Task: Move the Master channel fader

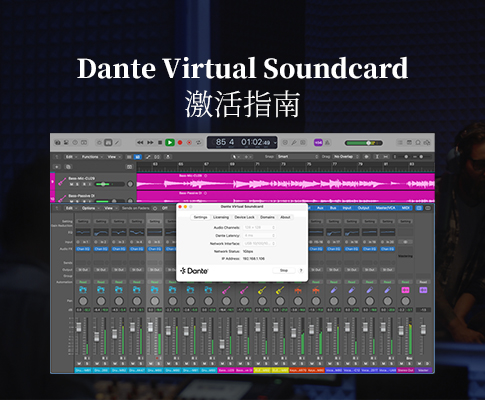Action: (x=423, y=330)
